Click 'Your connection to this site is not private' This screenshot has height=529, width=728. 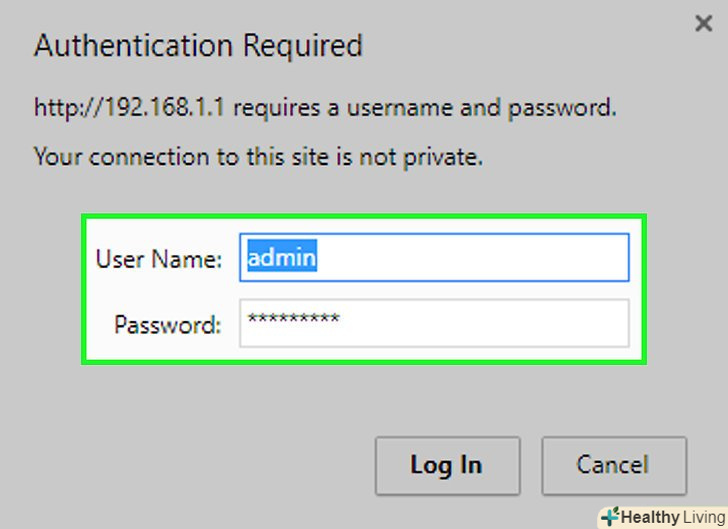258,157
